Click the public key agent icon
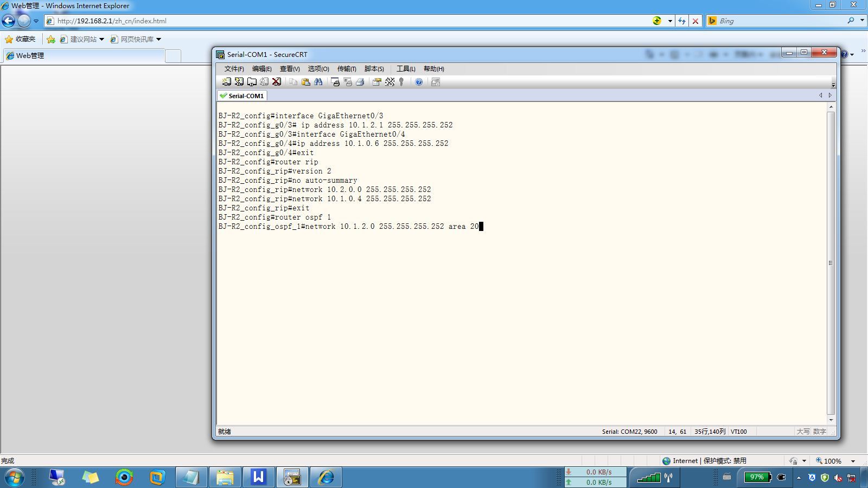868x488 pixels. [x=401, y=82]
